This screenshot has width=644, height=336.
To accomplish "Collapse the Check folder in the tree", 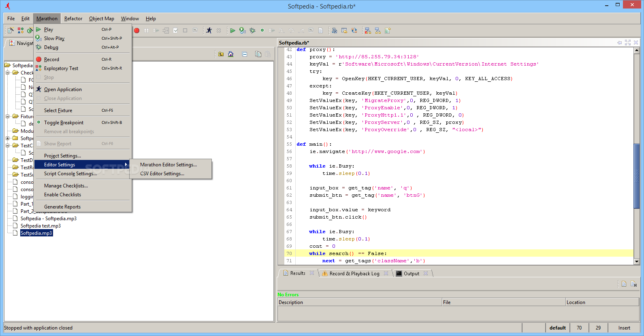I will point(8,72).
